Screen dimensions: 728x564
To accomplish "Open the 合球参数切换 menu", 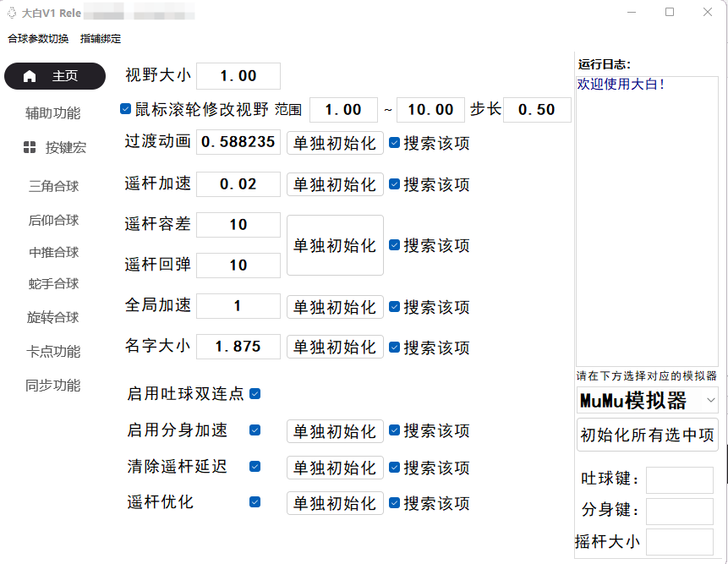I will point(38,39).
